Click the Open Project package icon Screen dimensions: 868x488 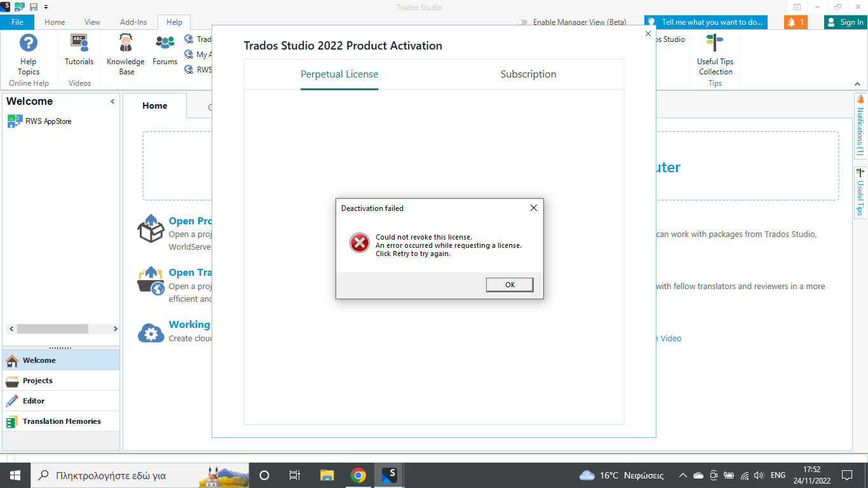[151, 228]
